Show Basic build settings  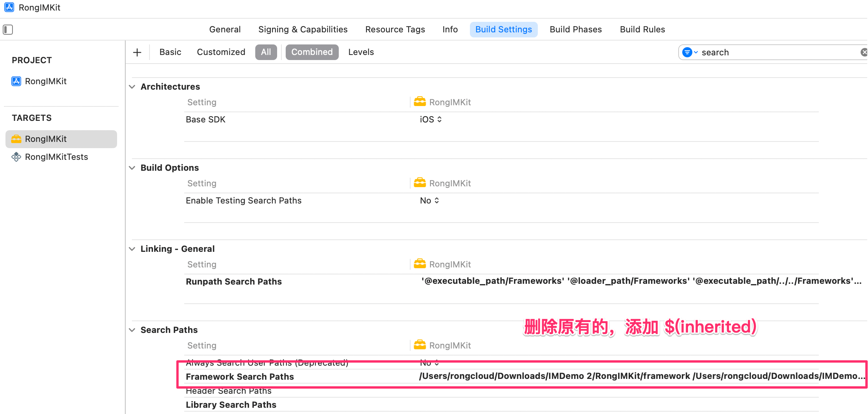pos(170,52)
